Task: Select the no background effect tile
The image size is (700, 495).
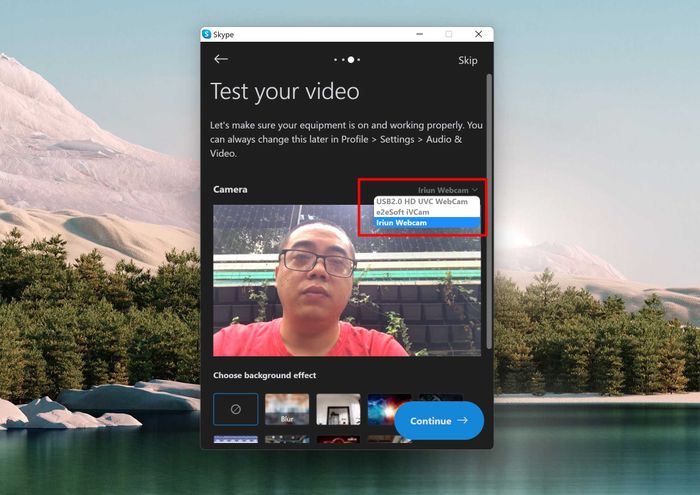Action: (236, 409)
